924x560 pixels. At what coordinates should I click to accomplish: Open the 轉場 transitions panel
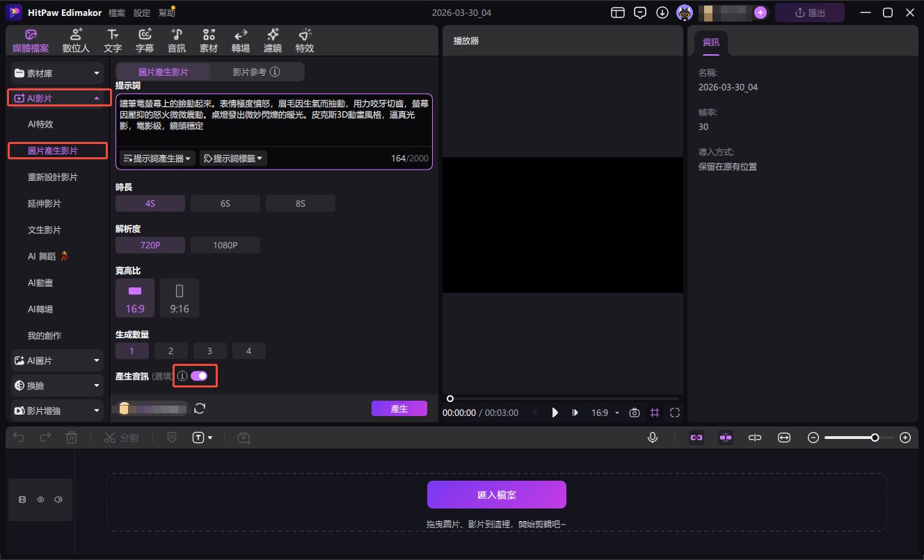pyautogui.click(x=241, y=40)
